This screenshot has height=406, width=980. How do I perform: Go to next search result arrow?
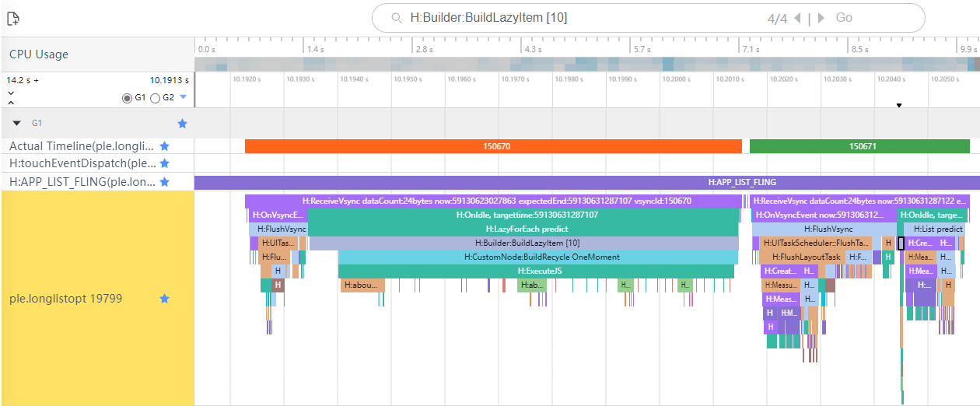pos(821,18)
